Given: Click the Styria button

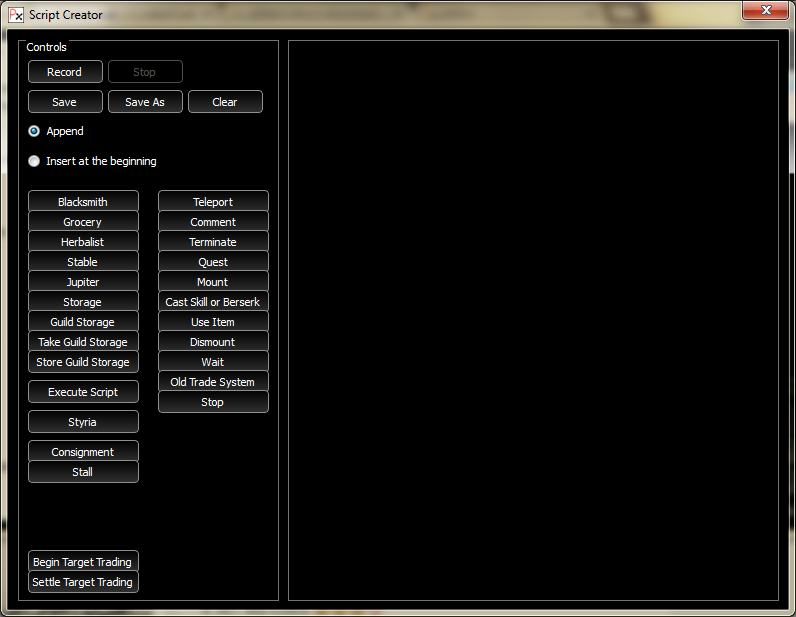Looking at the screenshot, I should pyautogui.click(x=83, y=422).
